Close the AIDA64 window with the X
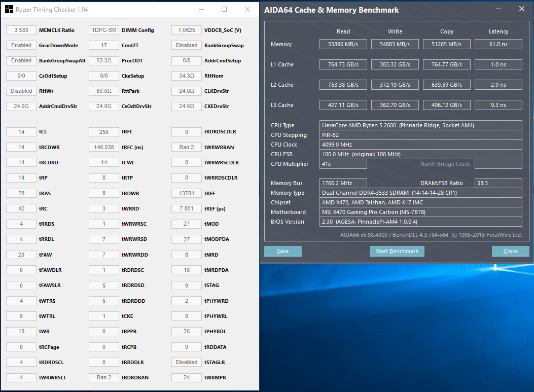This screenshot has height=392, width=534. coord(522,9)
